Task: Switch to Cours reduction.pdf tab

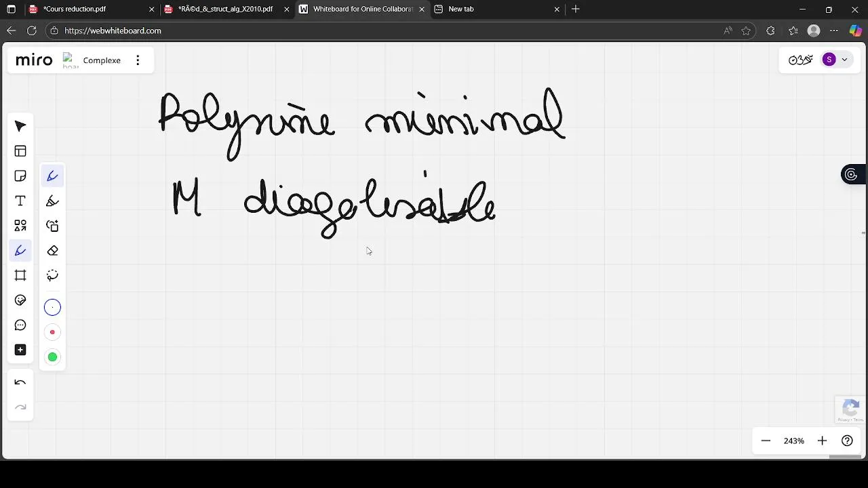Action: 92,9
